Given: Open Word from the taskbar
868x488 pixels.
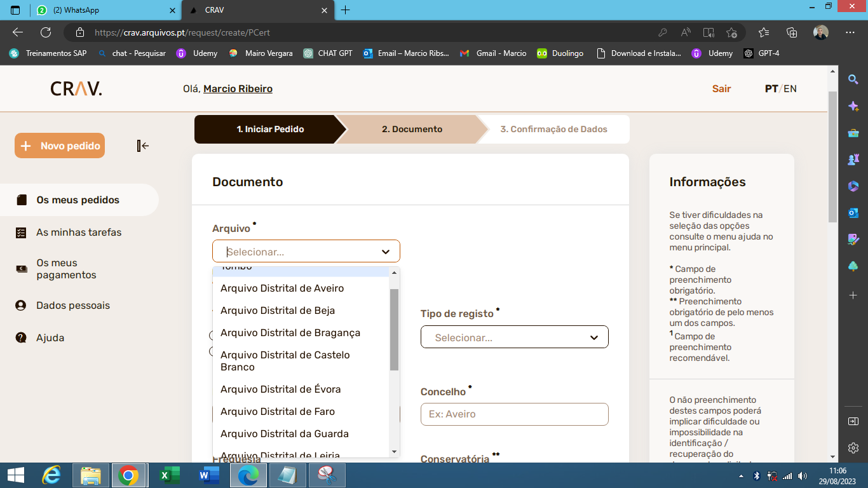Looking at the screenshot, I should pos(208,475).
